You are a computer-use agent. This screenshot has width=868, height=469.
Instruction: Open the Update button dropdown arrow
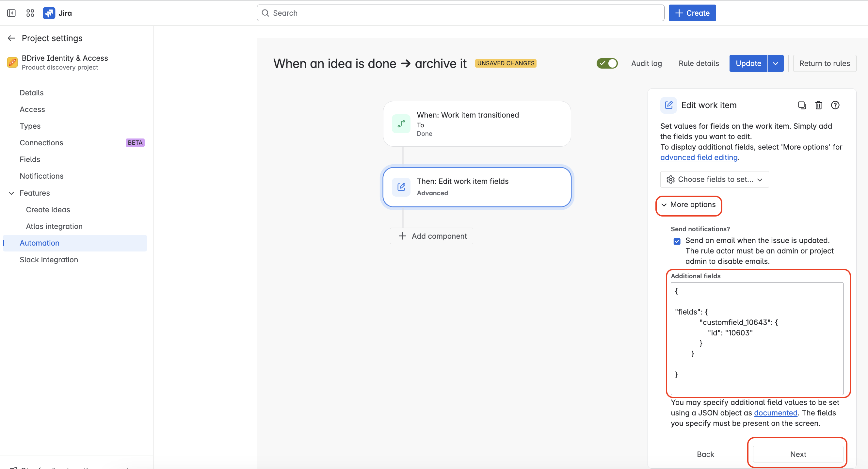(x=776, y=63)
